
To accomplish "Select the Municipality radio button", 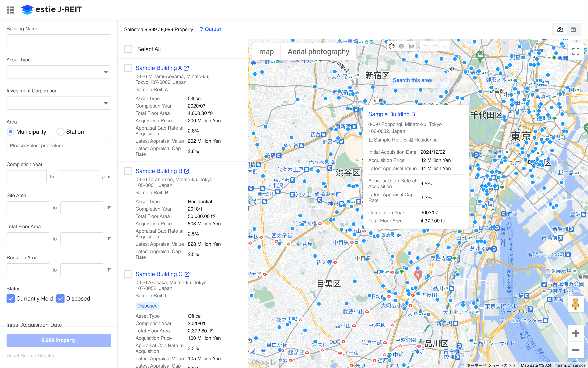I will (x=10, y=132).
